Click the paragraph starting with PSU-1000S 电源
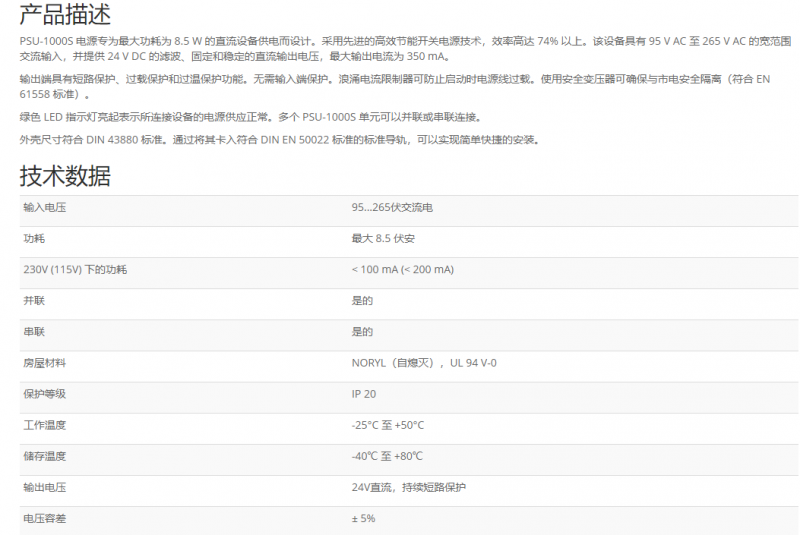 [400, 49]
